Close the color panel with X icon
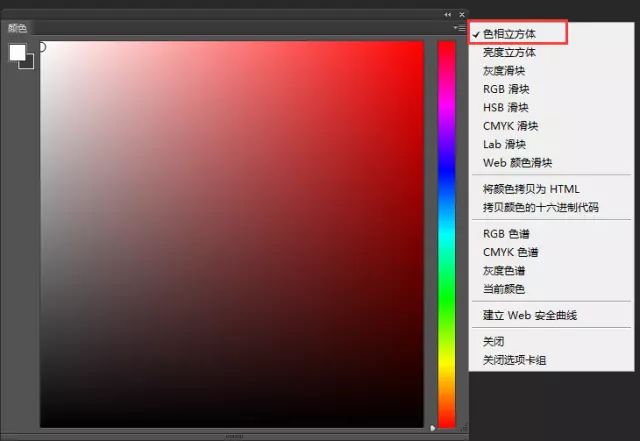The width and height of the screenshot is (640, 441). pyautogui.click(x=462, y=15)
